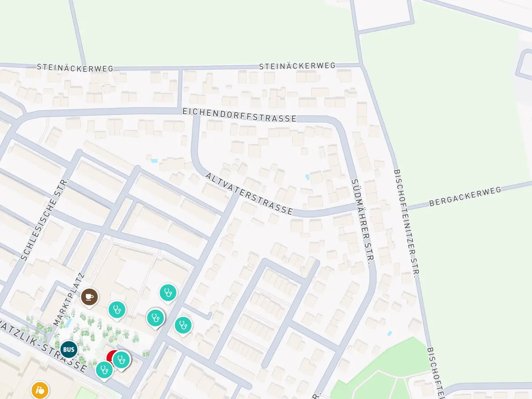Image resolution: width=532 pixels, height=399 pixels.
Task: Select the doctor marker overlapping the red marker
Action: click(121, 360)
